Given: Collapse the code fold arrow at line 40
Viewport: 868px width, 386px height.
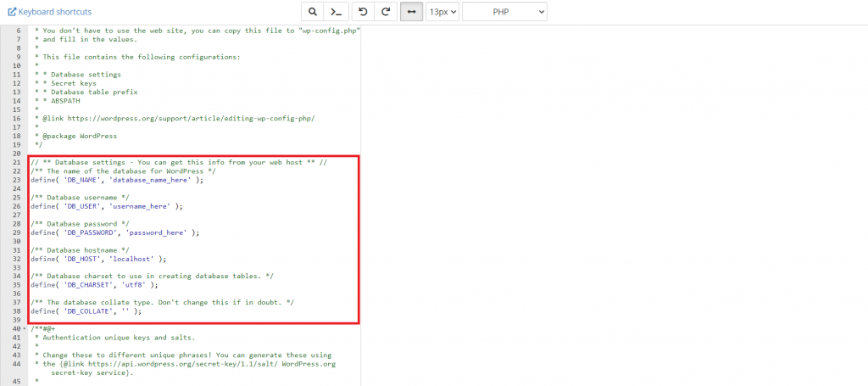Looking at the screenshot, I should pyautogui.click(x=24, y=329).
